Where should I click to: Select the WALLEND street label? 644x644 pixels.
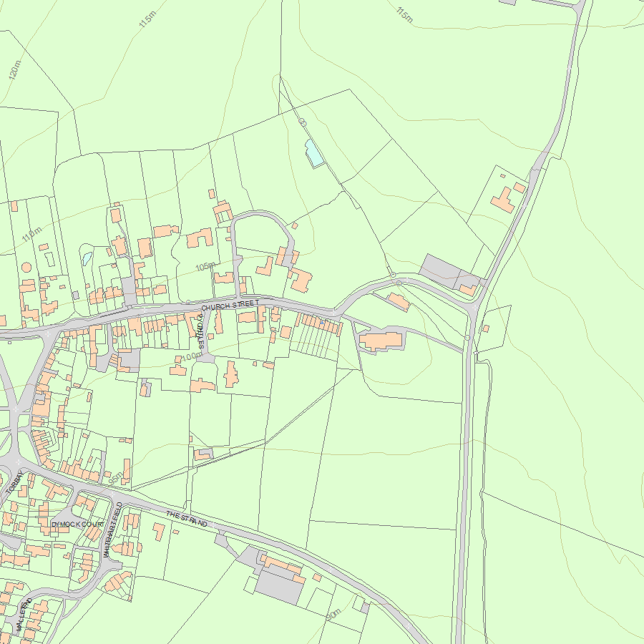pyautogui.click(x=24, y=615)
